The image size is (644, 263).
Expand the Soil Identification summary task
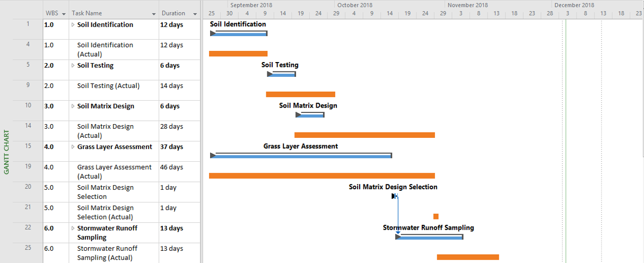tap(73, 25)
